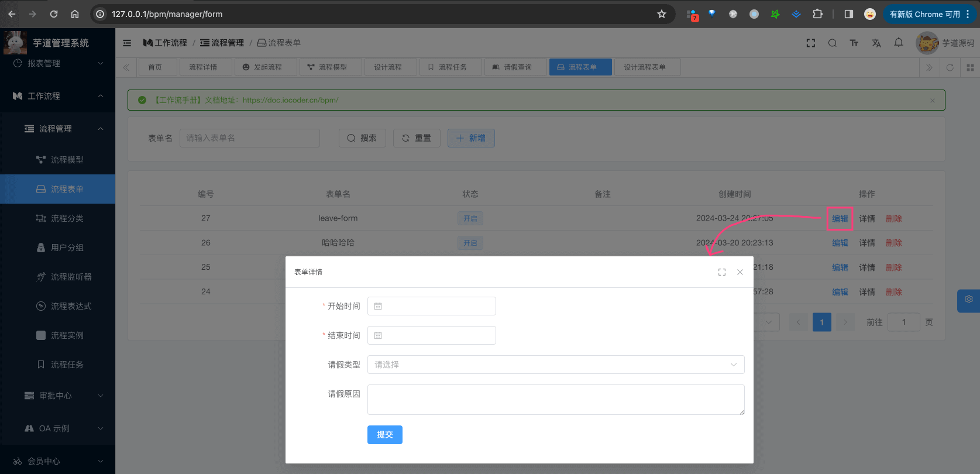Click Chrome update 有新版 button
Viewport: 980px width, 474px height.
(929, 14)
